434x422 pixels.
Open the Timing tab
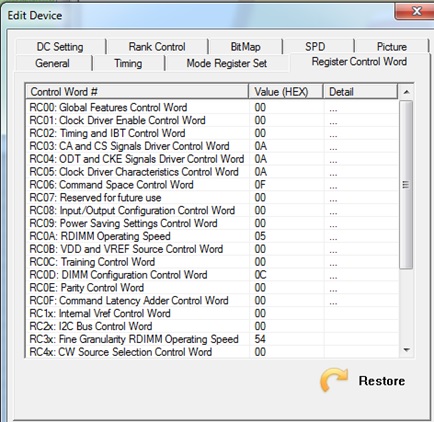(128, 63)
